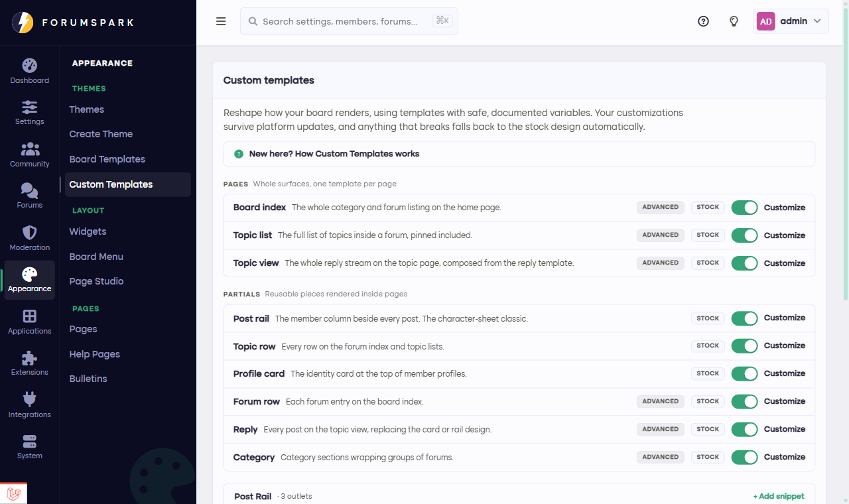Go to the Community people icon
This screenshot has height=504, width=849.
(29, 149)
